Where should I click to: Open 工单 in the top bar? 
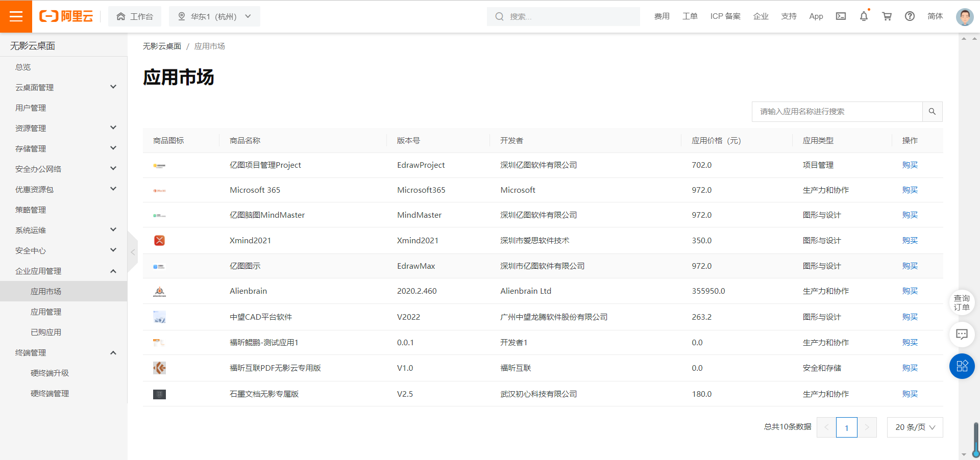(x=690, y=16)
